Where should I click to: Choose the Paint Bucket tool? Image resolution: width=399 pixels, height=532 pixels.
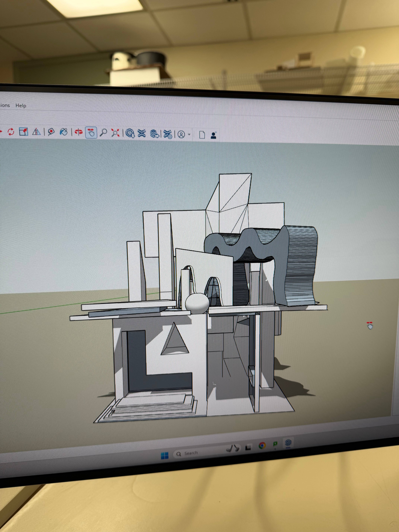(64, 132)
